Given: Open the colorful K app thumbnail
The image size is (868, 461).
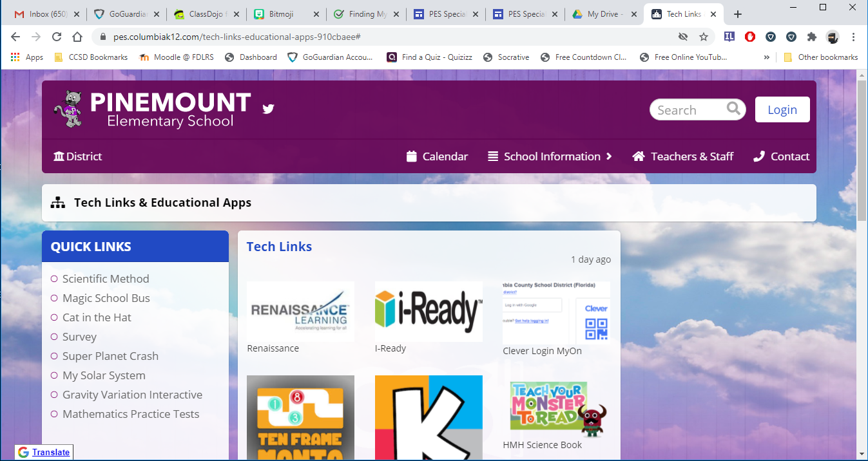Looking at the screenshot, I should coord(429,417).
